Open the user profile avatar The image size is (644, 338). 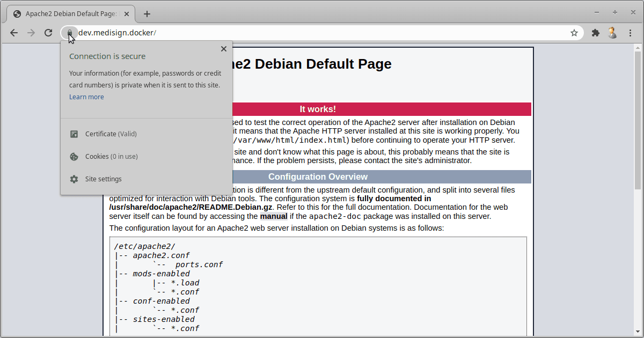click(x=612, y=33)
